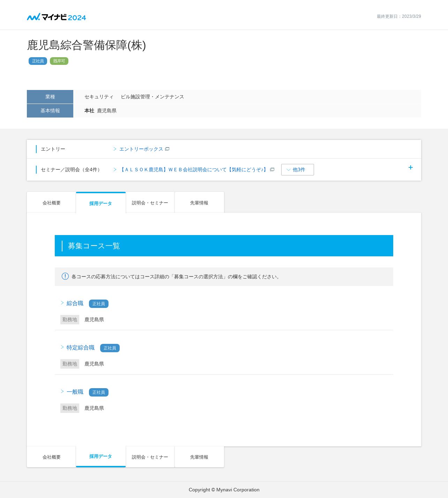Image resolution: width=448 pixels, height=498 pixels.
Task: Go to top 先輩情報 tab
Action: point(199,203)
